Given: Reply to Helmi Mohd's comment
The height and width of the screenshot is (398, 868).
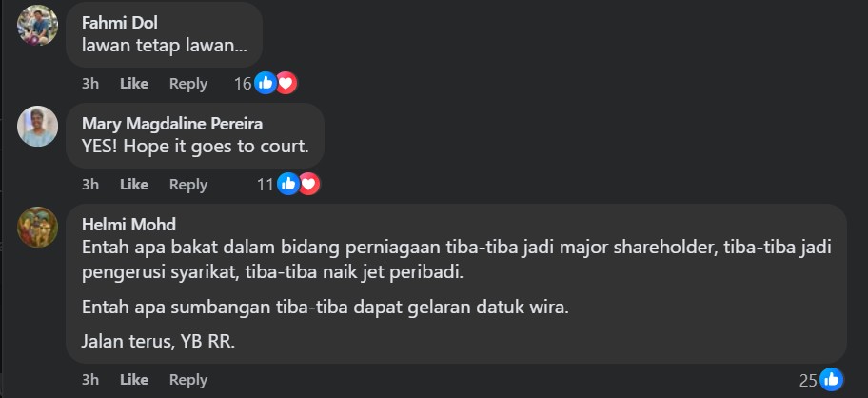Looking at the screenshot, I should 188,380.
